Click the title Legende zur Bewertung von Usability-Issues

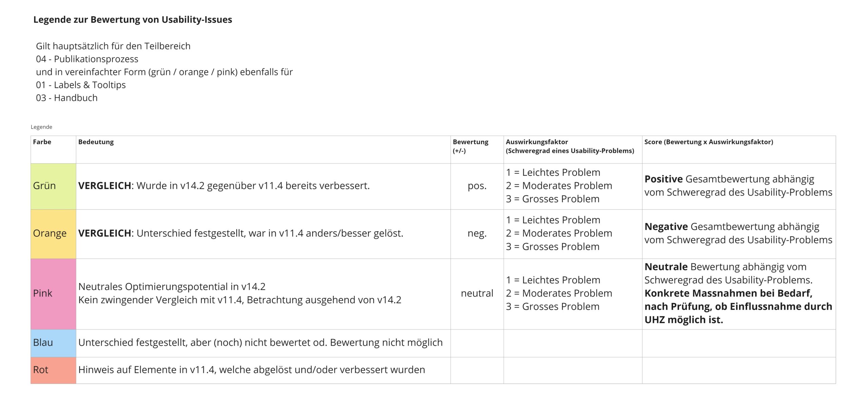click(x=133, y=20)
